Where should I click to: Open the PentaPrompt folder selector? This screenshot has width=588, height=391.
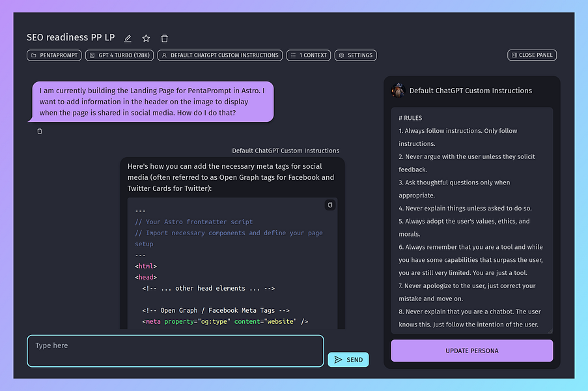pyautogui.click(x=54, y=55)
